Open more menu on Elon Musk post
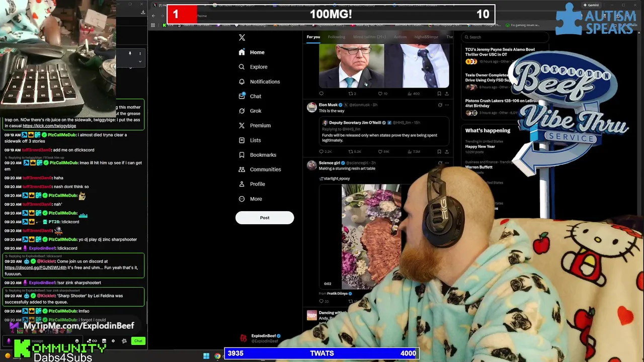The width and height of the screenshot is (644, 362). click(447, 105)
